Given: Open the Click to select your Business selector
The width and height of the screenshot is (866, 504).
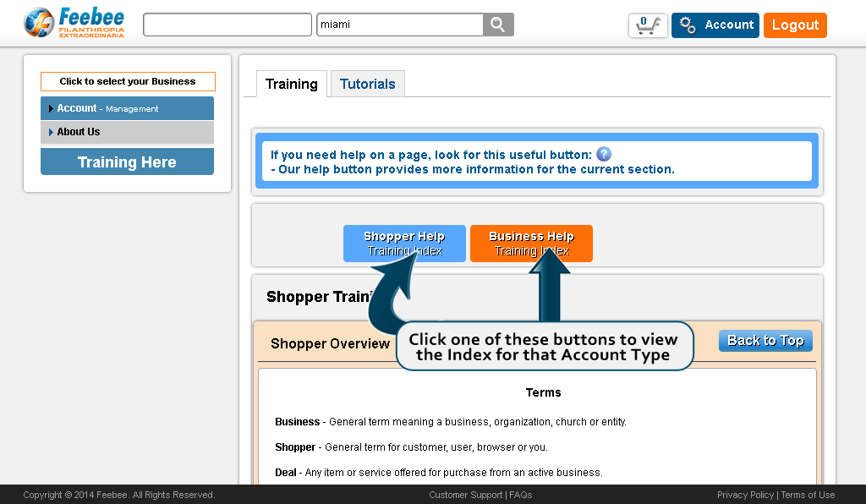Looking at the screenshot, I should (128, 81).
